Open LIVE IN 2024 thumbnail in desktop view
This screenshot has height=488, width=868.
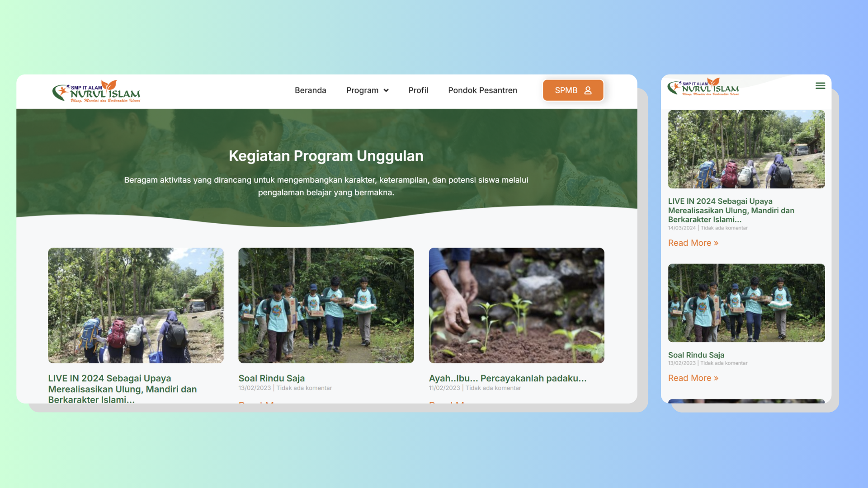[136, 305]
